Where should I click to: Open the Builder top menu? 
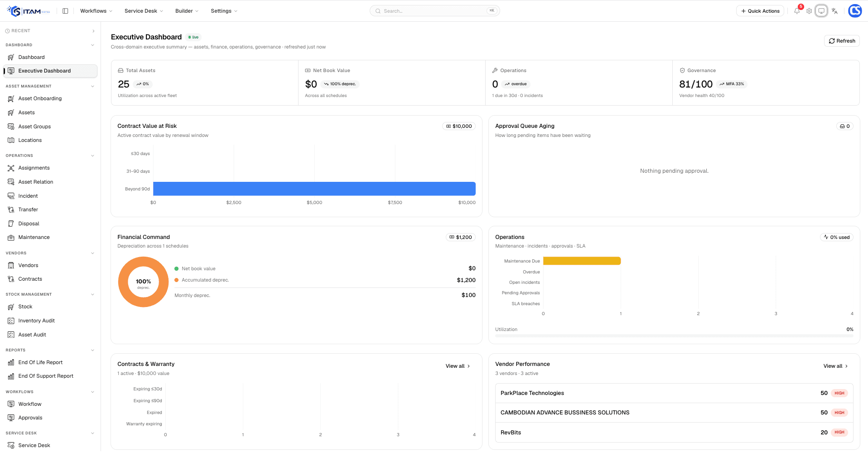pyautogui.click(x=187, y=11)
